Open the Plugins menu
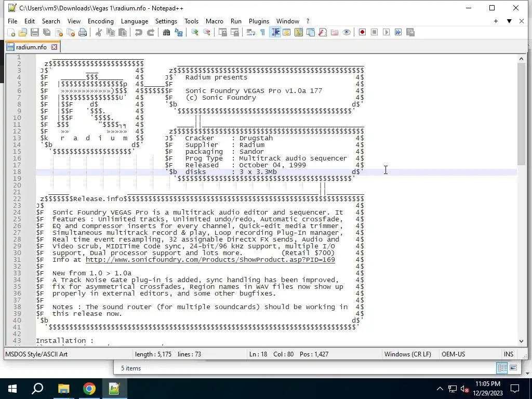This screenshot has width=532, height=399. coord(259,21)
